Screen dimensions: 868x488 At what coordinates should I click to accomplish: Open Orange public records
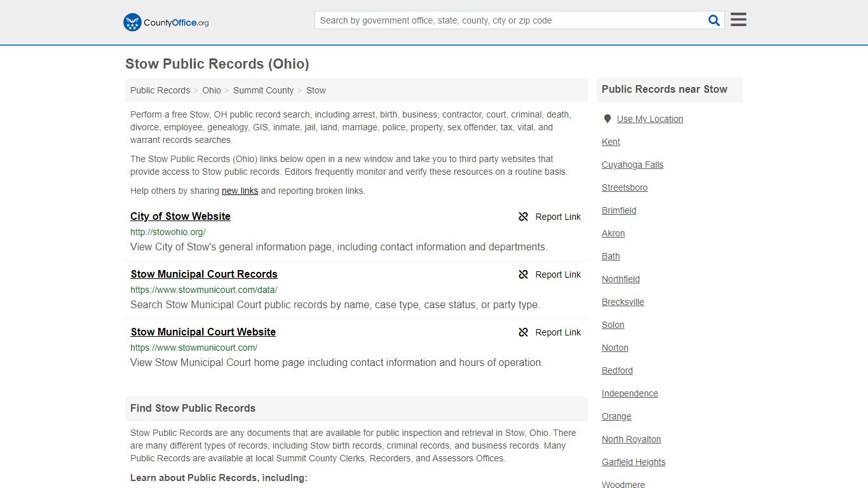click(x=616, y=416)
